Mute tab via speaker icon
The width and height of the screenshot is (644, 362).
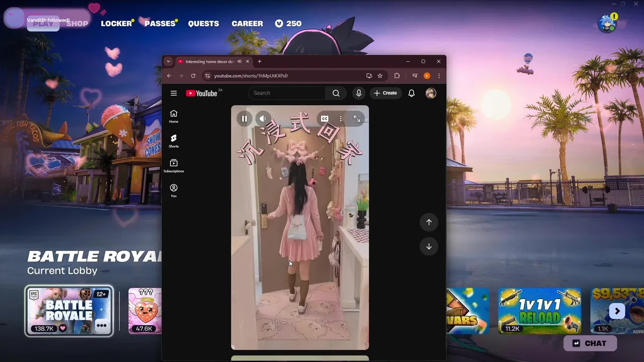pos(239,61)
